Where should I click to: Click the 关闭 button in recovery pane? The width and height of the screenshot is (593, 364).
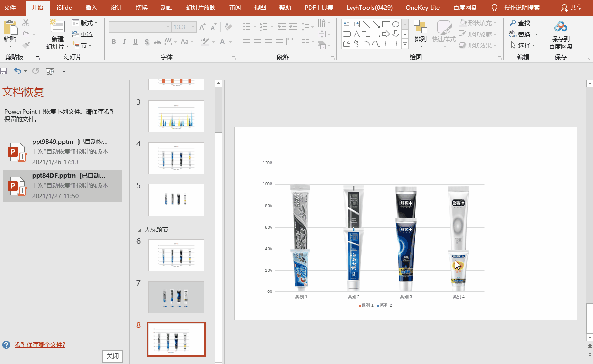click(113, 356)
